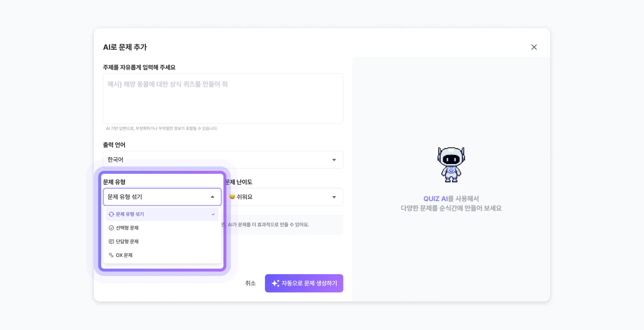Click the 취소 cancel button
644x330 pixels.
[251, 283]
